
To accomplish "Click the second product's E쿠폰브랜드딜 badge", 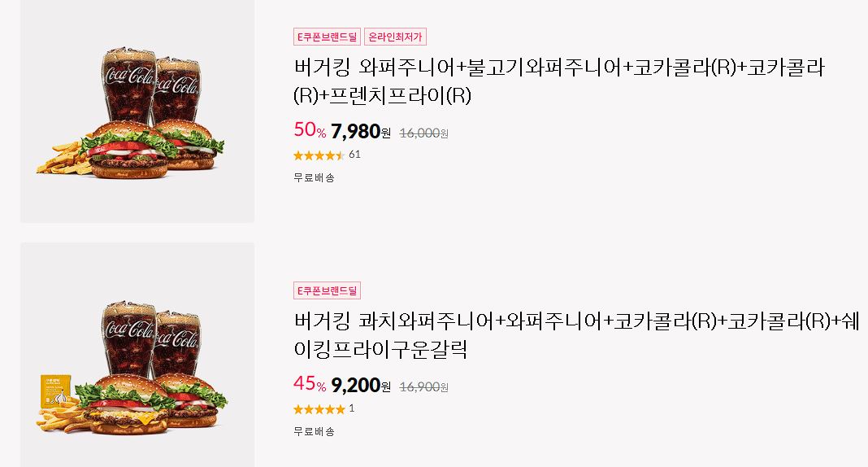I will 327,290.
